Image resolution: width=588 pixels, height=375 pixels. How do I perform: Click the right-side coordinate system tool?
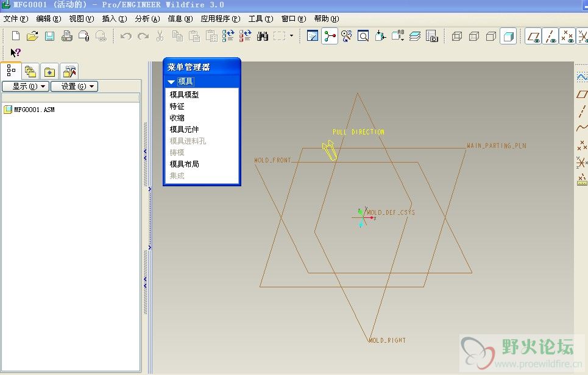point(582,163)
